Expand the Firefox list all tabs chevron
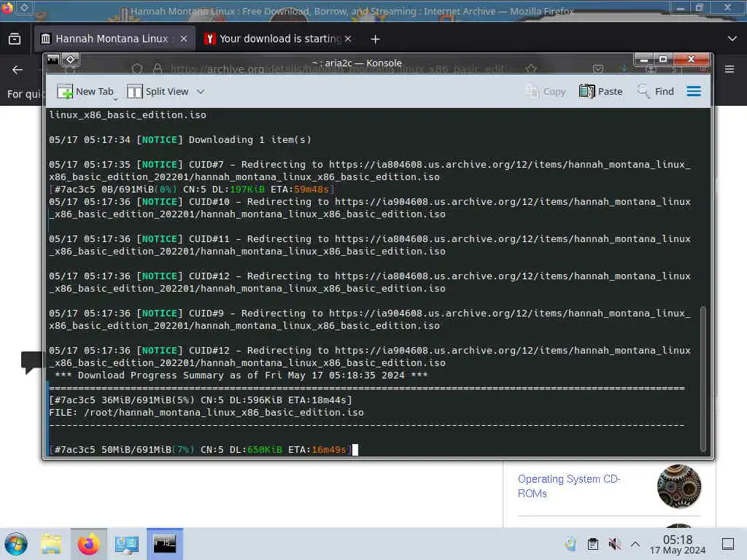Screen dimensions: 747x560 (732, 39)
